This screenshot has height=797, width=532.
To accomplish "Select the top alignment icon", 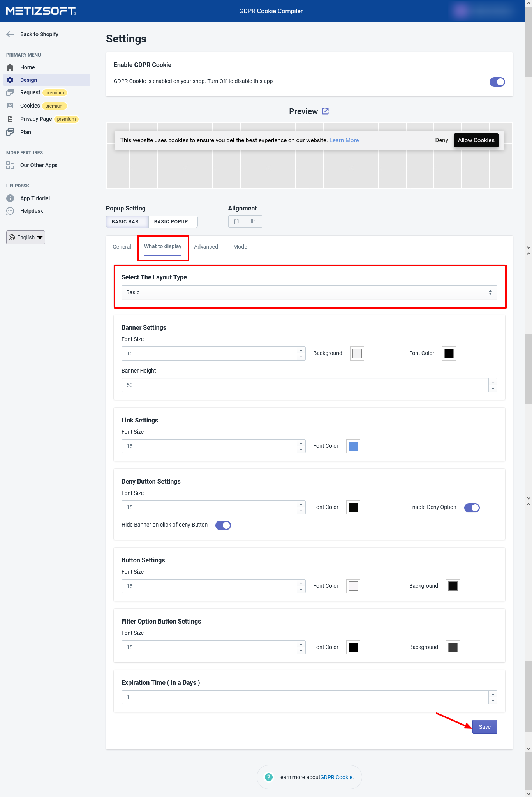I will [x=236, y=221].
